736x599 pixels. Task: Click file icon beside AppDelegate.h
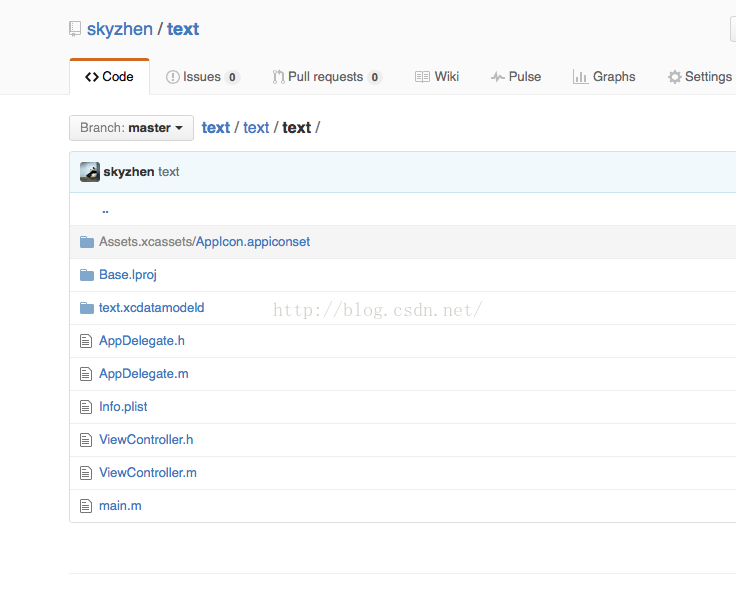coord(86,341)
